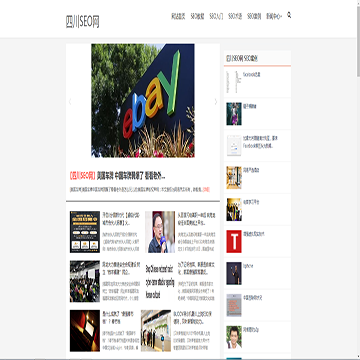Click the red read-more link ending the excerpt
The image size is (360, 360).
click(x=206, y=189)
